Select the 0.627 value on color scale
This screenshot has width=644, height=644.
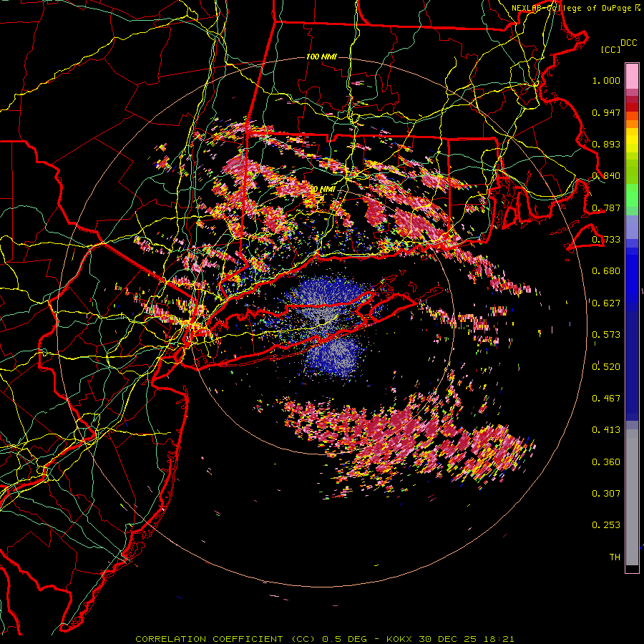606,303
